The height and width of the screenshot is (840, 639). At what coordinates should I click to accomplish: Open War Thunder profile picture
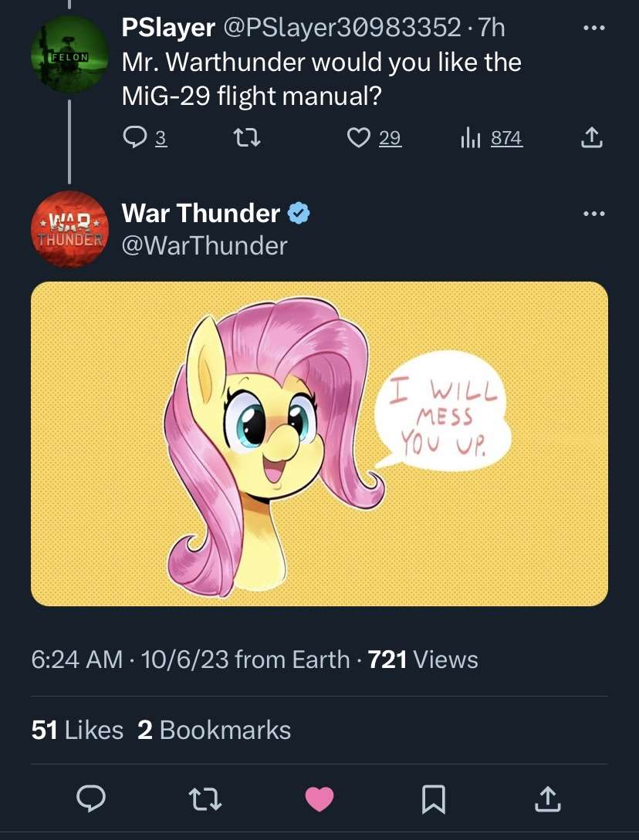[69, 229]
